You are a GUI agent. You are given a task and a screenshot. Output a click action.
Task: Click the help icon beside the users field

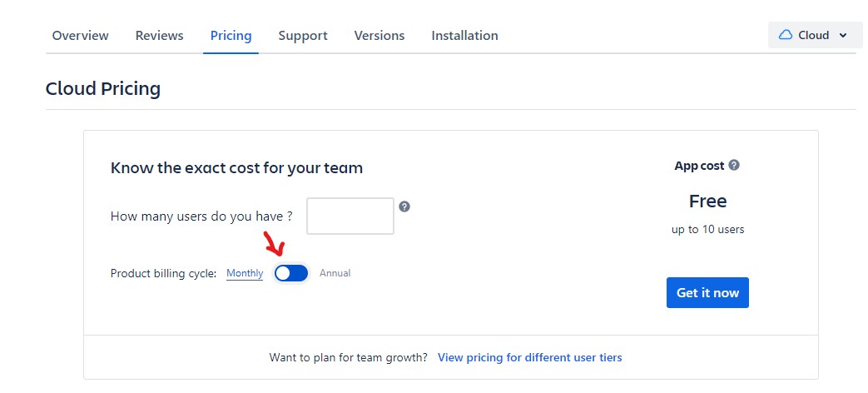click(404, 206)
